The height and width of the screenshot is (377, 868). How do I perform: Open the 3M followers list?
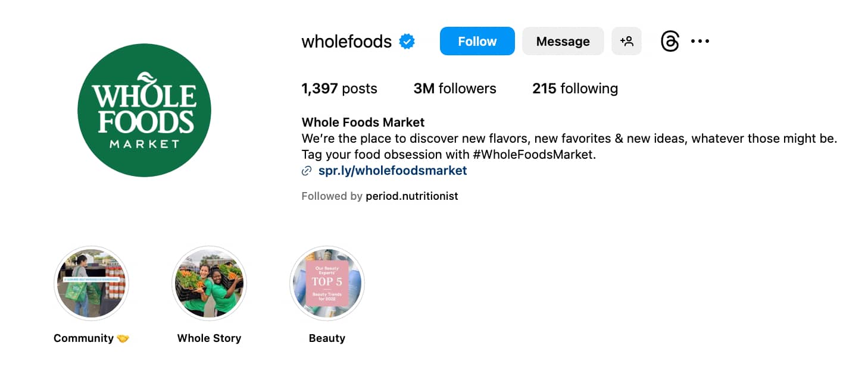pyautogui.click(x=454, y=88)
